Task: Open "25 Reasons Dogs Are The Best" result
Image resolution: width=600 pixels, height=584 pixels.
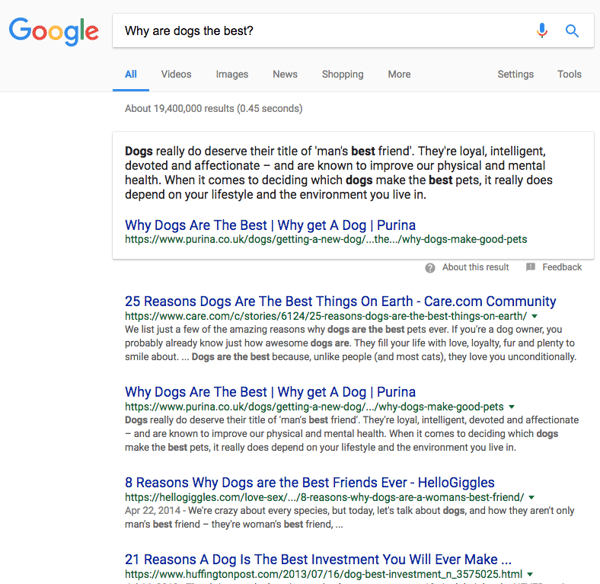Action: coord(340,301)
